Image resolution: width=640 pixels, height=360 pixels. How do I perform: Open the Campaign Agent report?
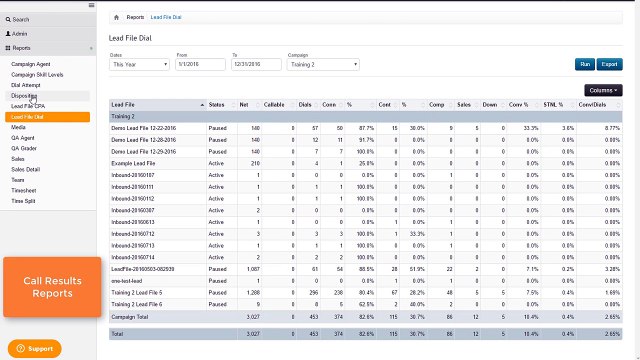[x=31, y=64]
